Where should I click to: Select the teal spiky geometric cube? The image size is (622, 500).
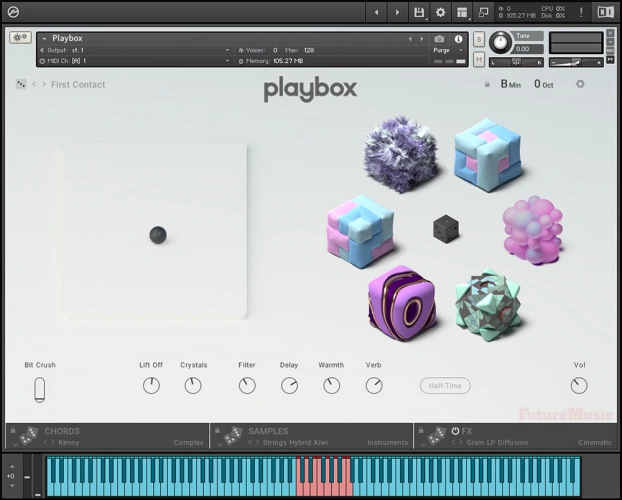(x=488, y=305)
